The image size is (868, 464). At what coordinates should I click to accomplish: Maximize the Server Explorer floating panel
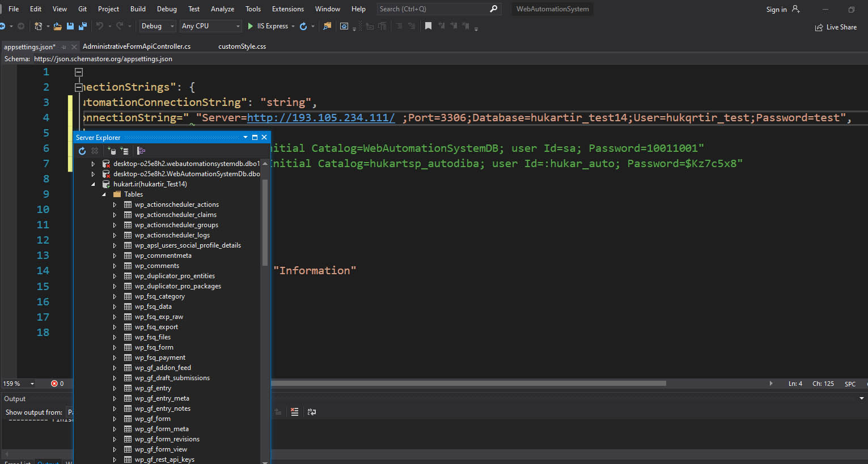point(255,137)
